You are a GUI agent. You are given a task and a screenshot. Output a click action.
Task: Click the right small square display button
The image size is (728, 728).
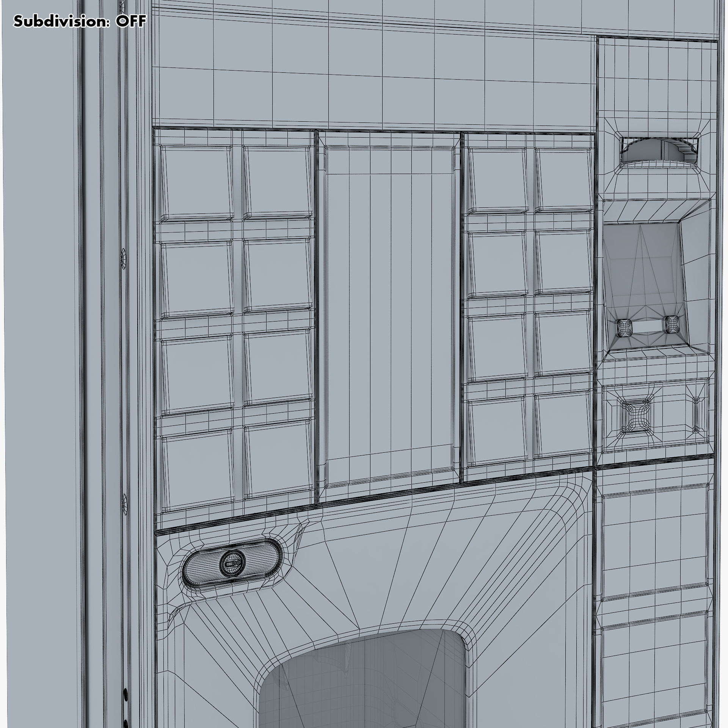[672, 325]
